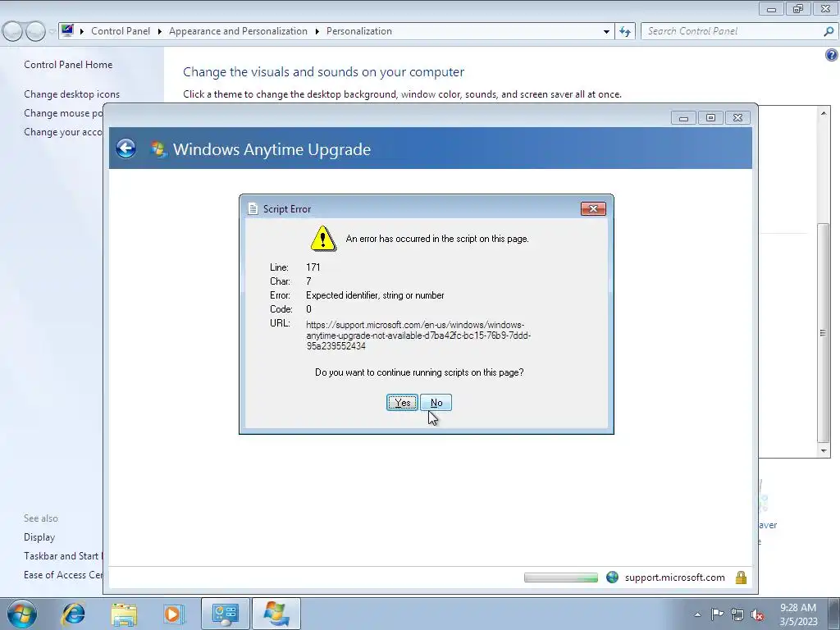
Task: Expand arrow after Appearance and Personalization breadcrumb
Action: 317,32
